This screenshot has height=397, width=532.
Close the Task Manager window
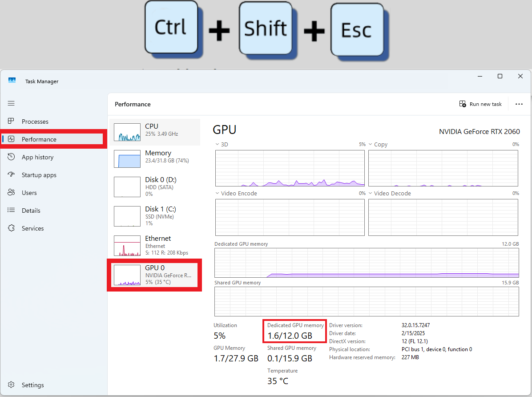(520, 76)
